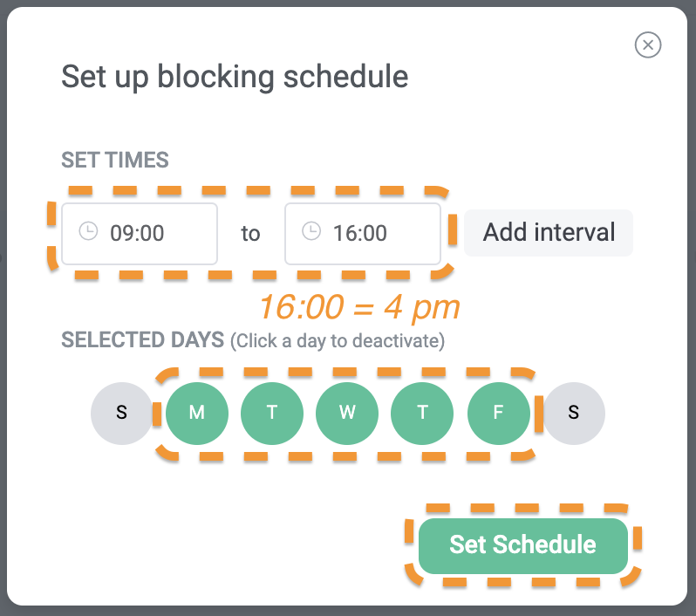Image resolution: width=696 pixels, height=616 pixels.
Task: Click the orange '16:00 = 4 pm' annotation
Action: pos(358,307)
